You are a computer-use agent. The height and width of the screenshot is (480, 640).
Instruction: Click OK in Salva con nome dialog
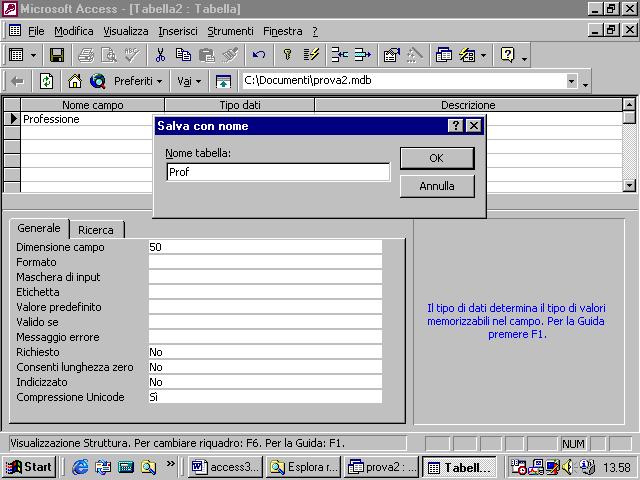(437, 158)
